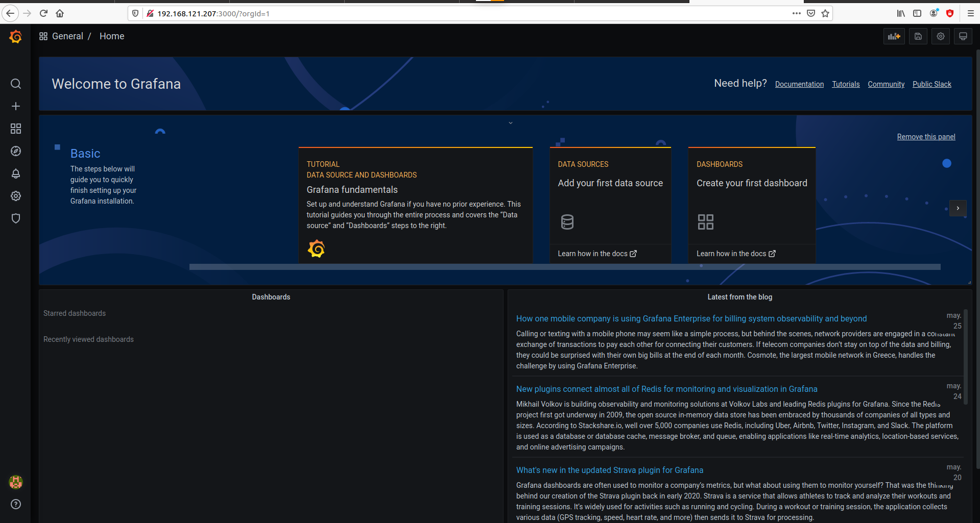Image resolution: width=980 pixels, height=523 pixels.
Task: Click the Cycle view mode monitor icon
Action: [963, 36]
